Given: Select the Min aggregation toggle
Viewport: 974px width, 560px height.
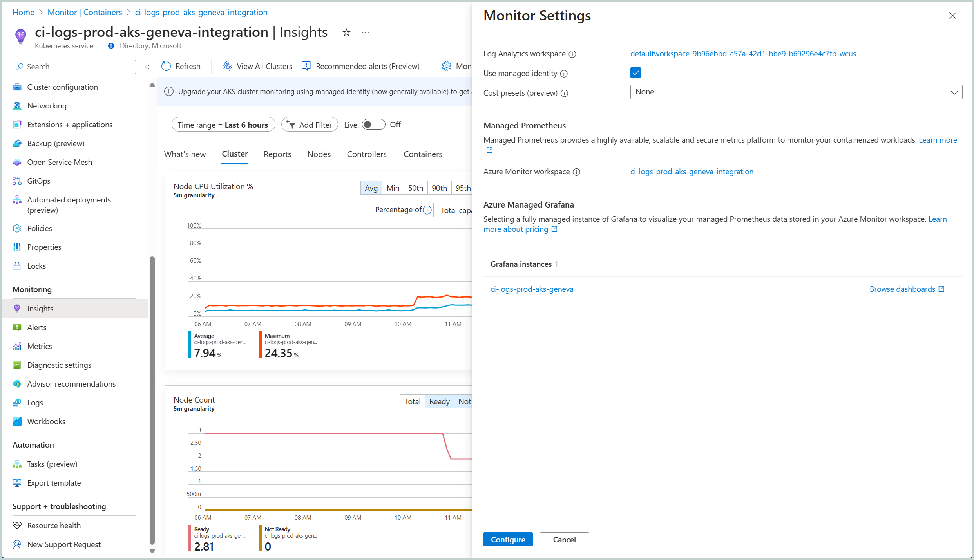Looking at the screenshot, I should point(393,188).
